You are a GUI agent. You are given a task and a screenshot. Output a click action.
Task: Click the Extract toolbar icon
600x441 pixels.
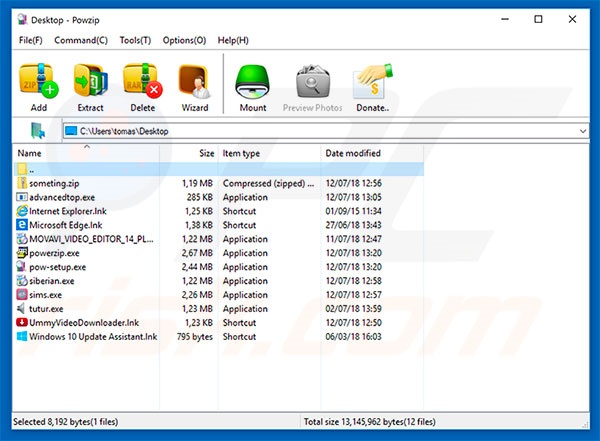(x=91, y=81)
